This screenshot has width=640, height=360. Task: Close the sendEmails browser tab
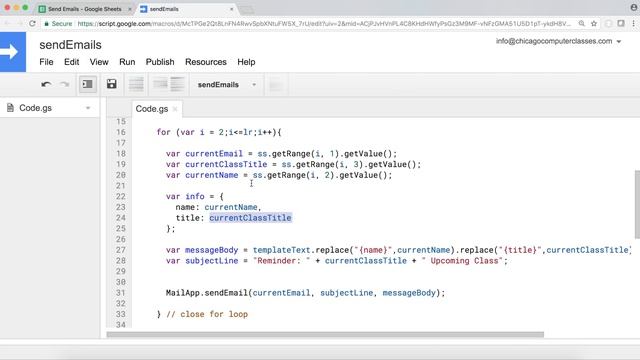pos(232,9)
